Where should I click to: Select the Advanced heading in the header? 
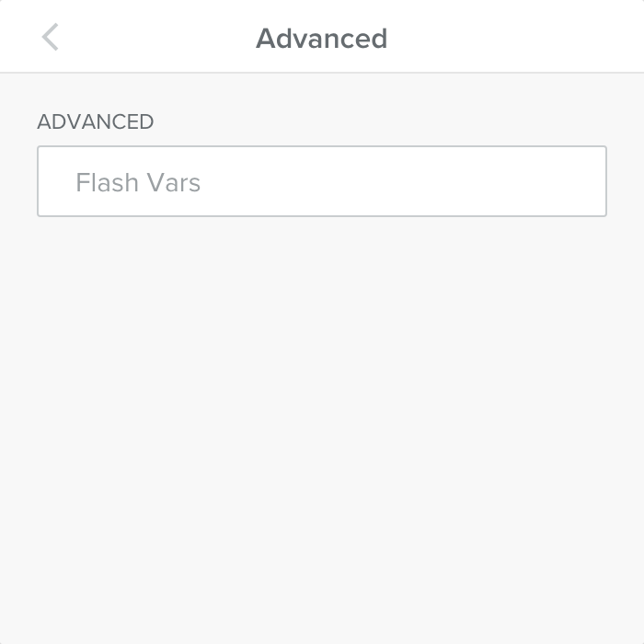pos(321,39)
